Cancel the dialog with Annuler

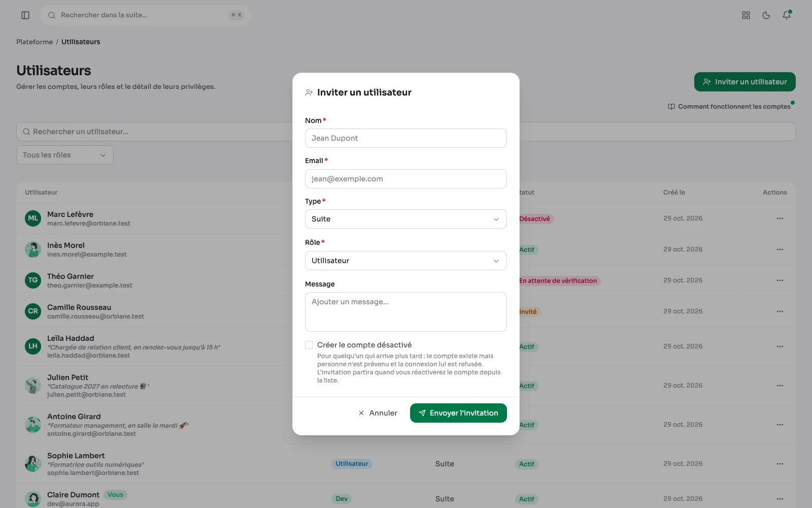[378, 413]
